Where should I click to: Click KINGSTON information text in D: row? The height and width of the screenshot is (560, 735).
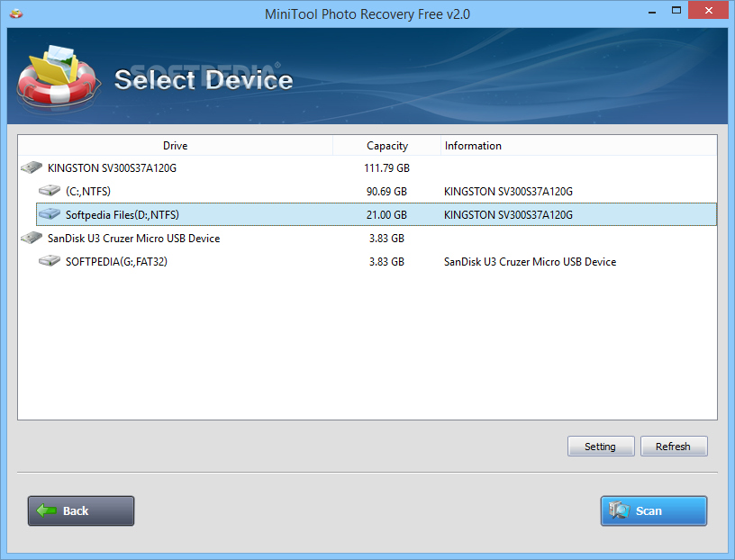pyautogui.click(x=508, y=214)
